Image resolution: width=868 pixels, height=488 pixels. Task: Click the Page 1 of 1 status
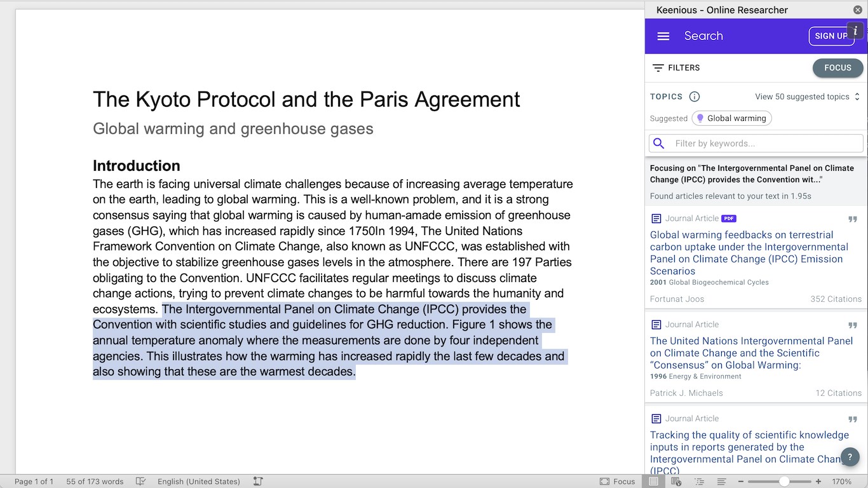34,482
